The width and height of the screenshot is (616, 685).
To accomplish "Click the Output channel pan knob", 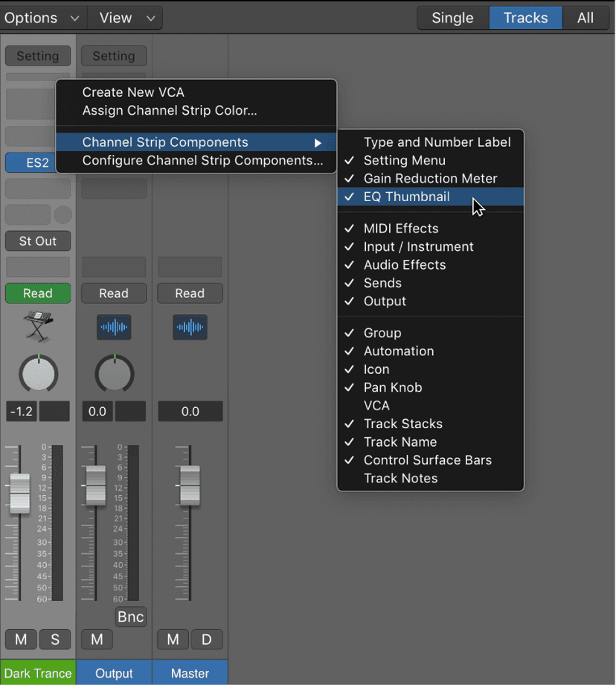I will [x=115, y=374].
